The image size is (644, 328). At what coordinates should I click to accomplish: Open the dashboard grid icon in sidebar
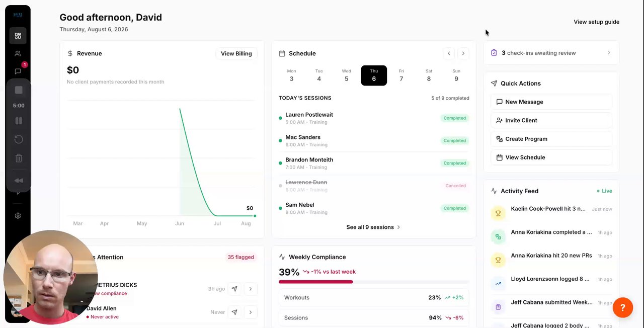(x=18, y=36)
